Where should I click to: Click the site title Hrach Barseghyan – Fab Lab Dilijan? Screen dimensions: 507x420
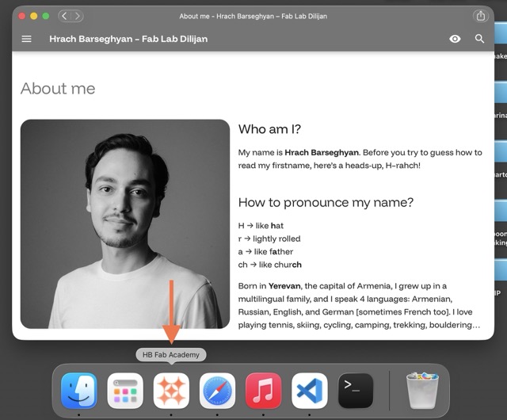[128, 39]
